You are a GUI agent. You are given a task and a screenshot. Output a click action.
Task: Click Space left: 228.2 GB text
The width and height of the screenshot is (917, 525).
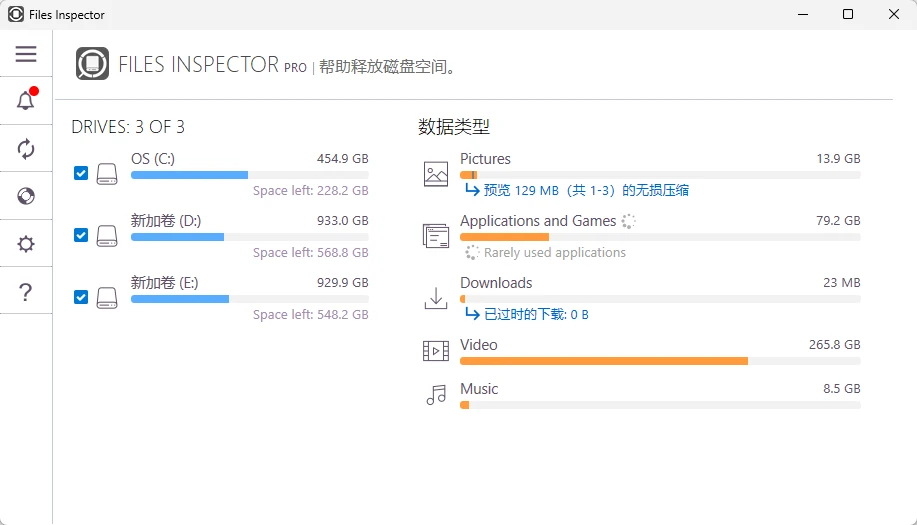tap(311, 191)
